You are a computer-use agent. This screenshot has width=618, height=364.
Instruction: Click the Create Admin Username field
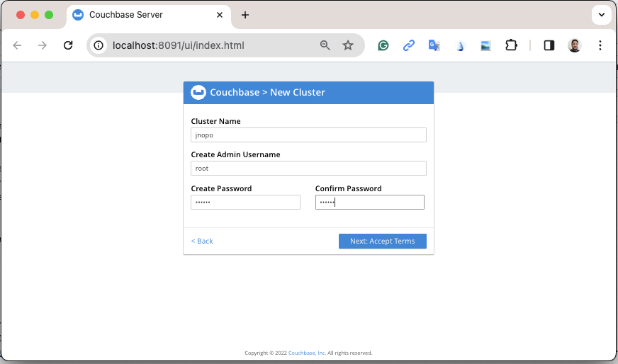(308, 169)
